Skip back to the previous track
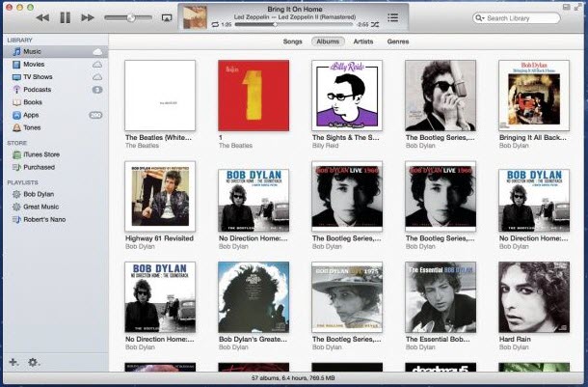Screen dimensions: 588x387 point(42,17)
